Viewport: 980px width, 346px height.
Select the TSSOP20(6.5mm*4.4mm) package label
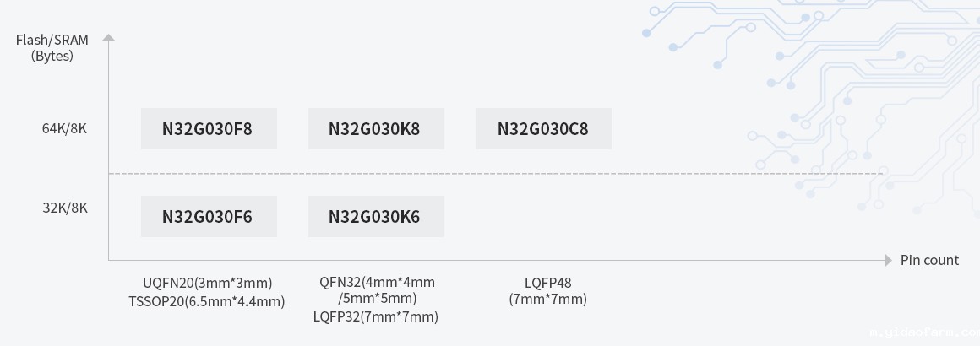207,300
